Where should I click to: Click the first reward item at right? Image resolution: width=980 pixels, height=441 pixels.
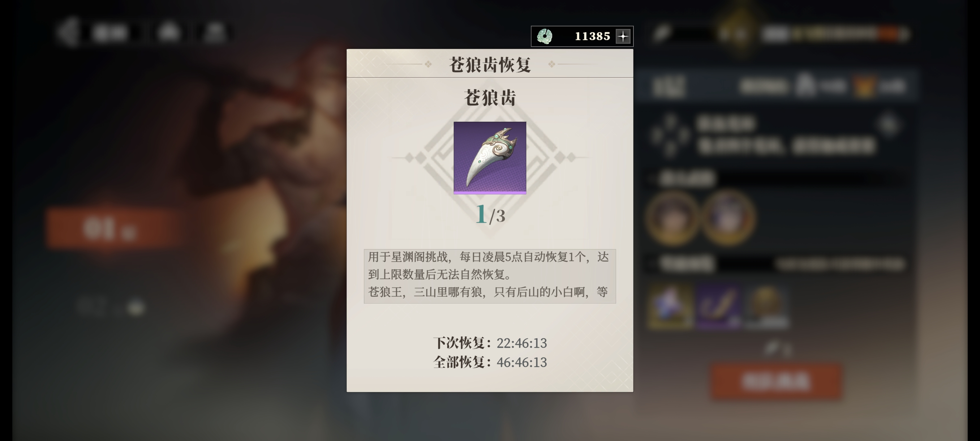click(x=670, y=306)
